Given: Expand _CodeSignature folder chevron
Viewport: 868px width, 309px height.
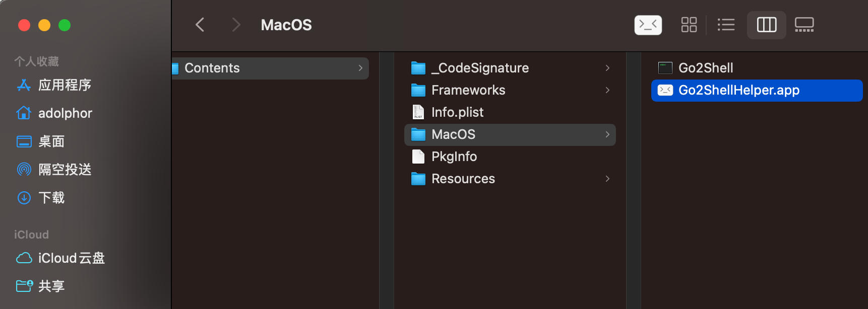Looking at the screenshot, I should [607, 68].
